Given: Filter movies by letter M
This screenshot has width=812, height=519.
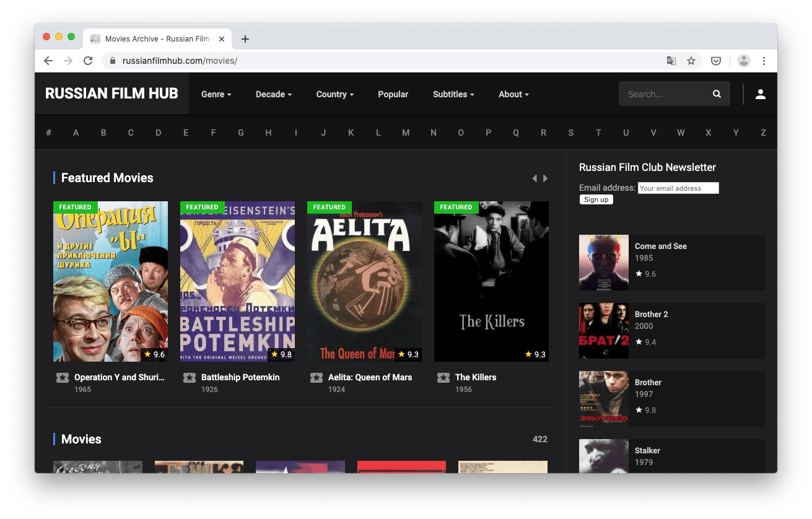Looking at the screenshot, I should [x=406, y=133].
